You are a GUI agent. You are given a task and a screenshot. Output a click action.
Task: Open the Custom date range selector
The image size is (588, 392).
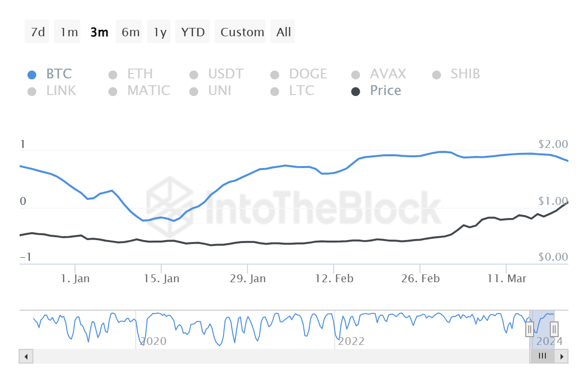tap(242, 32)
